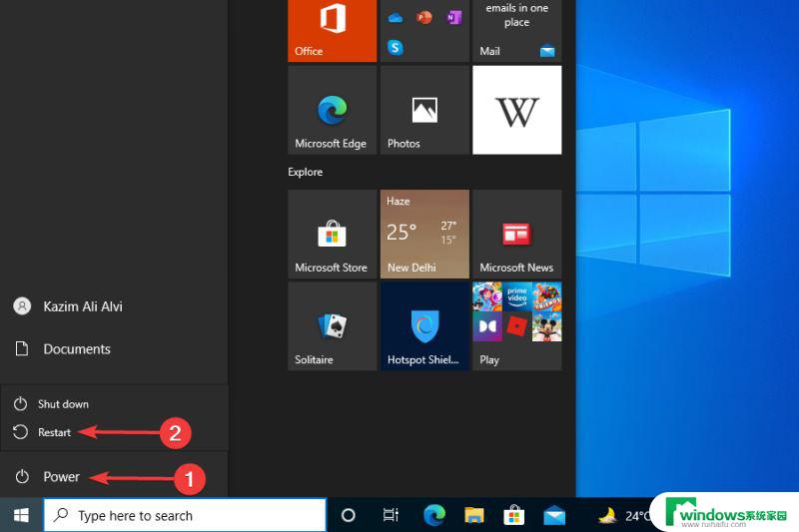Click the Power button in Start

(114, 477)
